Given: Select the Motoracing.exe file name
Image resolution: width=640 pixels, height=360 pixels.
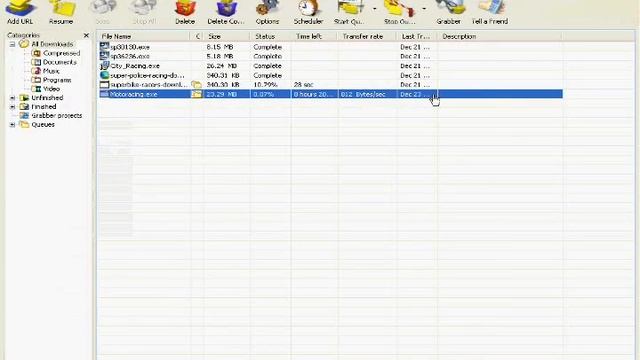Looking at the screenshot, I should click(133, 94).
